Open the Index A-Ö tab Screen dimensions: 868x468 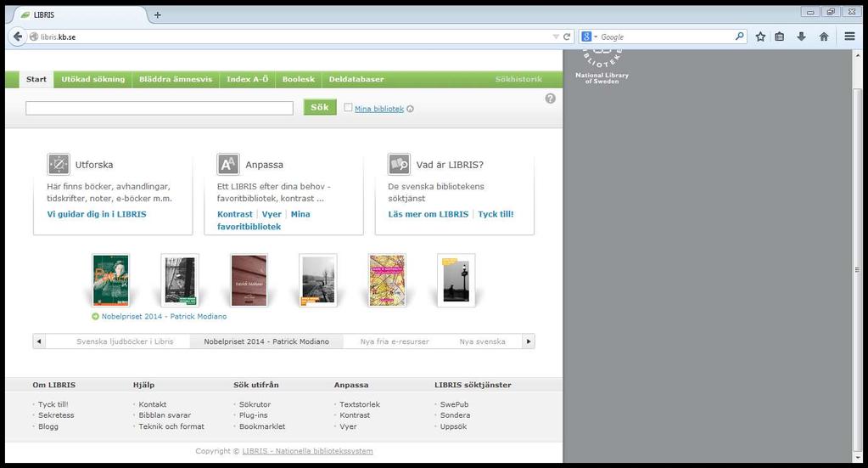click(248, 79)
